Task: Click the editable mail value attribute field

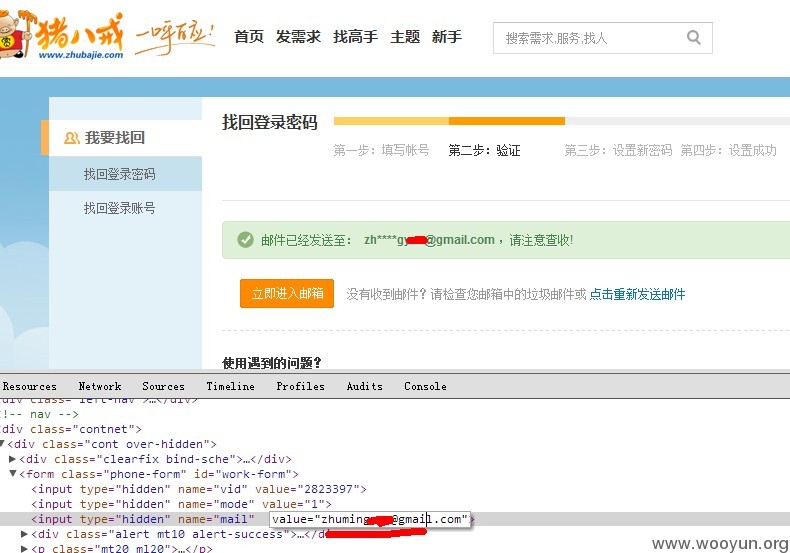Action: click(x=370, y=519)
